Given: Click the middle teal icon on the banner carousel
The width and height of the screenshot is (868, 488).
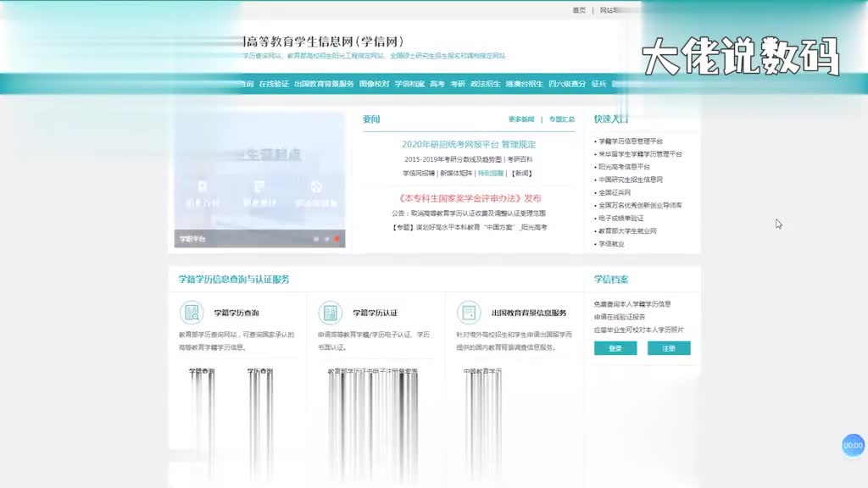Looking at the screenshot, I should [257, 187].
